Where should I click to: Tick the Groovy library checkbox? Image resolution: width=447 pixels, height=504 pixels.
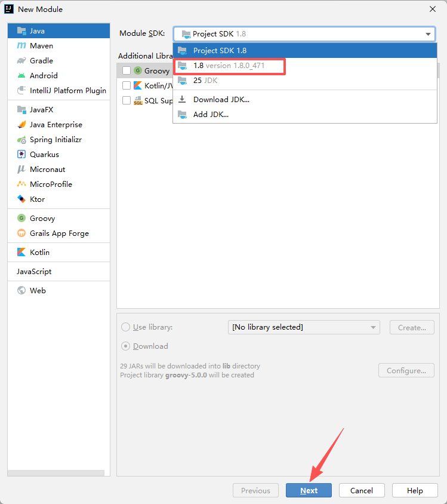point(127,70)
